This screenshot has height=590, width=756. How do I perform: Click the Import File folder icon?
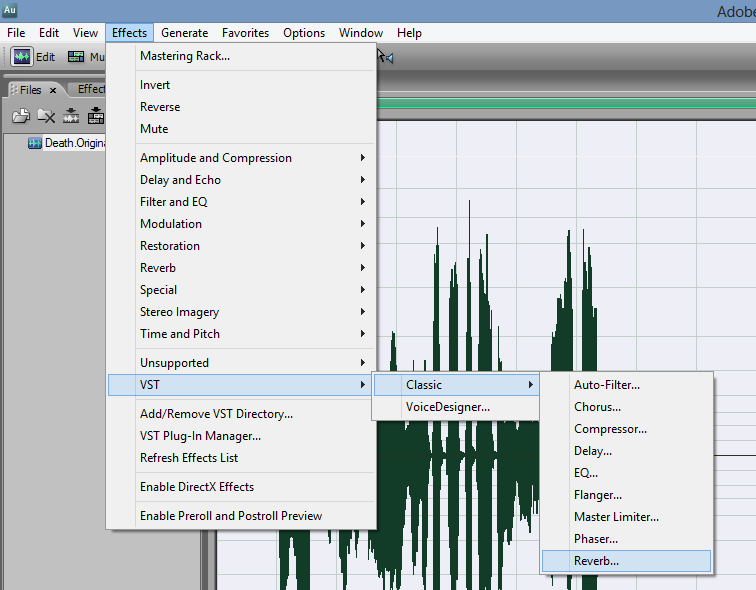[x=21, y=116]
